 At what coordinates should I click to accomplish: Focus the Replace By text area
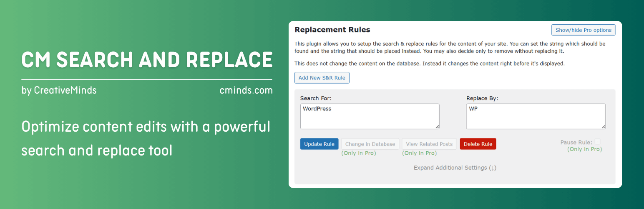[536, 116]
